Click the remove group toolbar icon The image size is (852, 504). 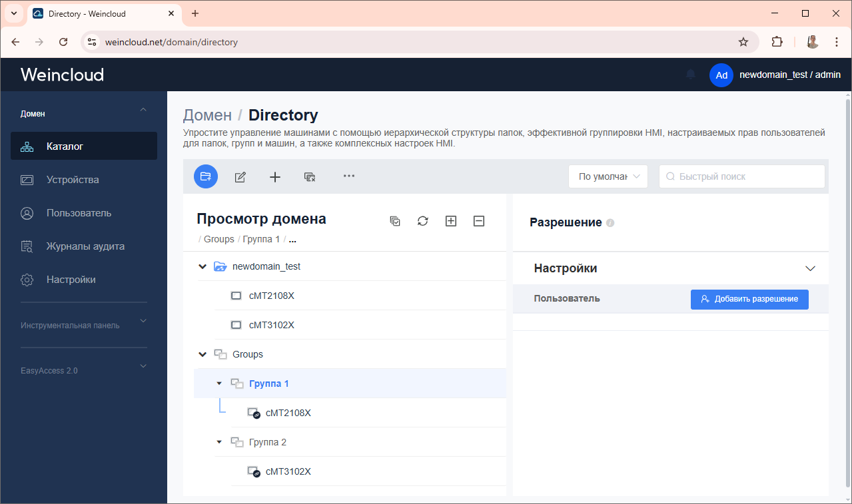309,176
